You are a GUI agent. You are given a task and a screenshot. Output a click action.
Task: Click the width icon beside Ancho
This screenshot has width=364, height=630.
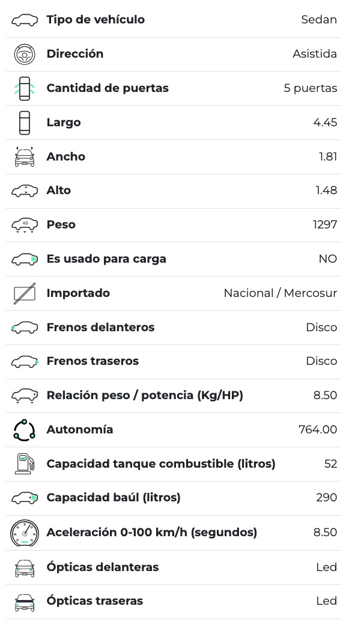pos(25,157)
